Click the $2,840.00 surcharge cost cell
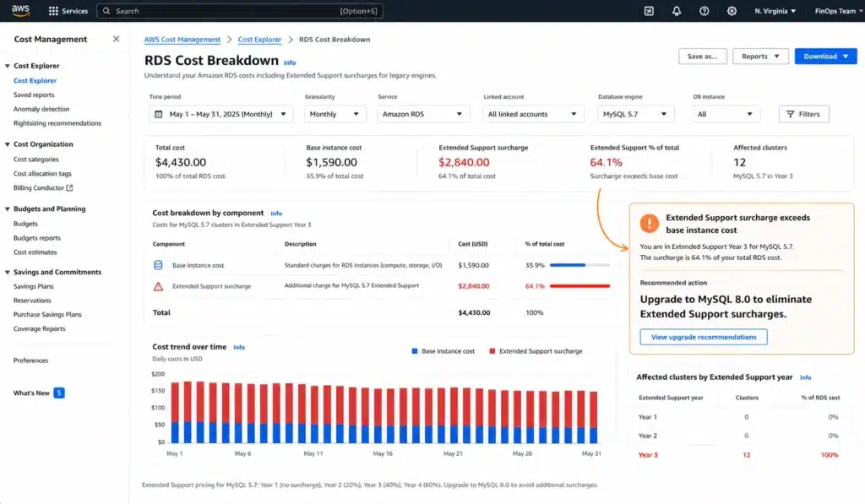Screen dimensions: 865x504 (473, 286)
